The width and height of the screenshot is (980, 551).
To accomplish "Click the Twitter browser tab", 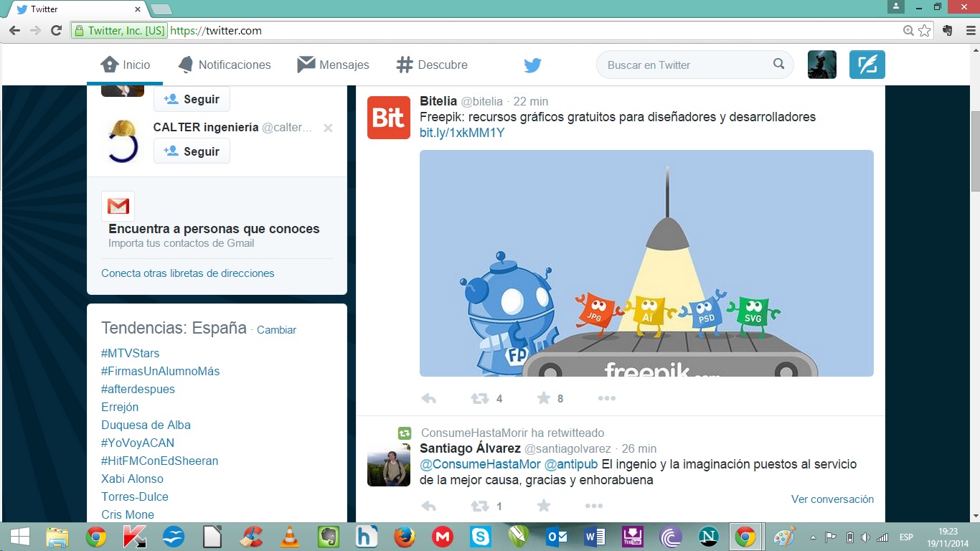I will tap(75, 10).
